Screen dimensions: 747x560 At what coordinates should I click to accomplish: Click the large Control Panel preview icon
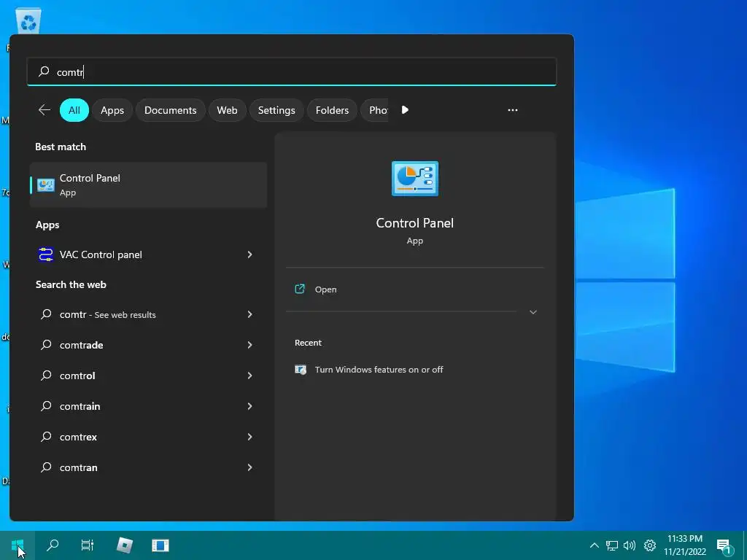415,179
